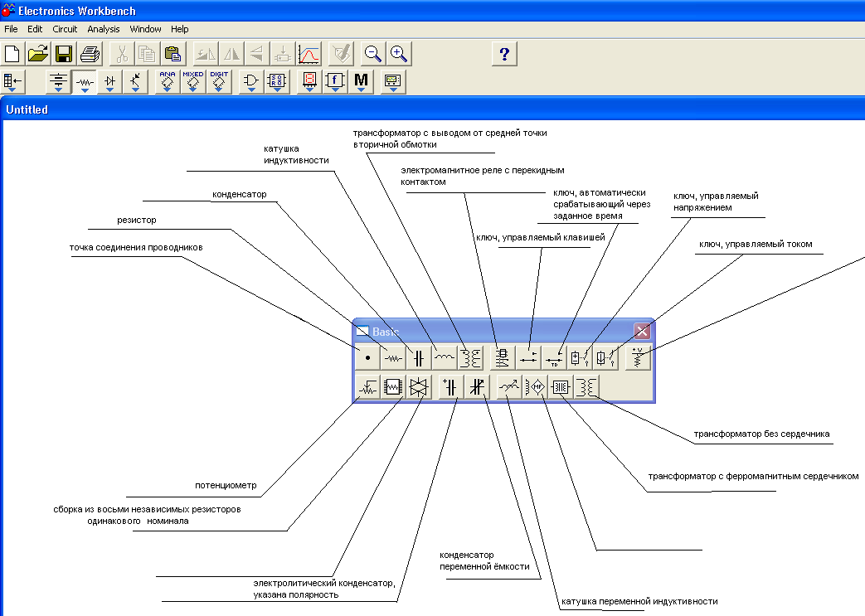
Task: Select the time-delay TD switch
Action: point(555,358)
